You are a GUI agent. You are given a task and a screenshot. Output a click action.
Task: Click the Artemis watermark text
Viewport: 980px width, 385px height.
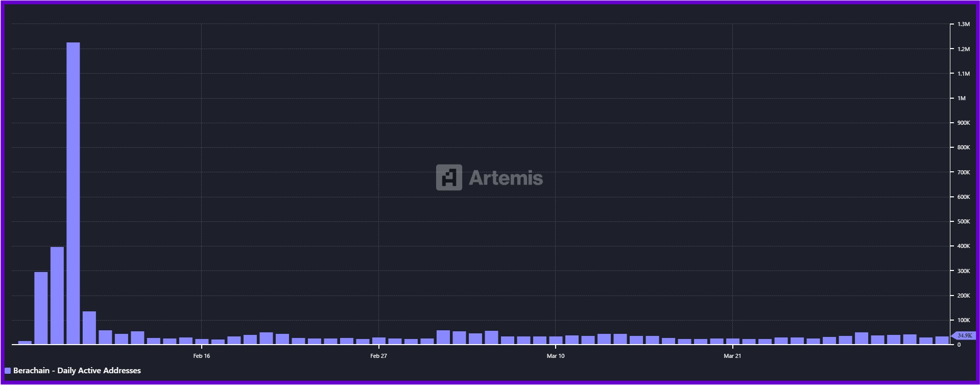(x=506, y=178)
